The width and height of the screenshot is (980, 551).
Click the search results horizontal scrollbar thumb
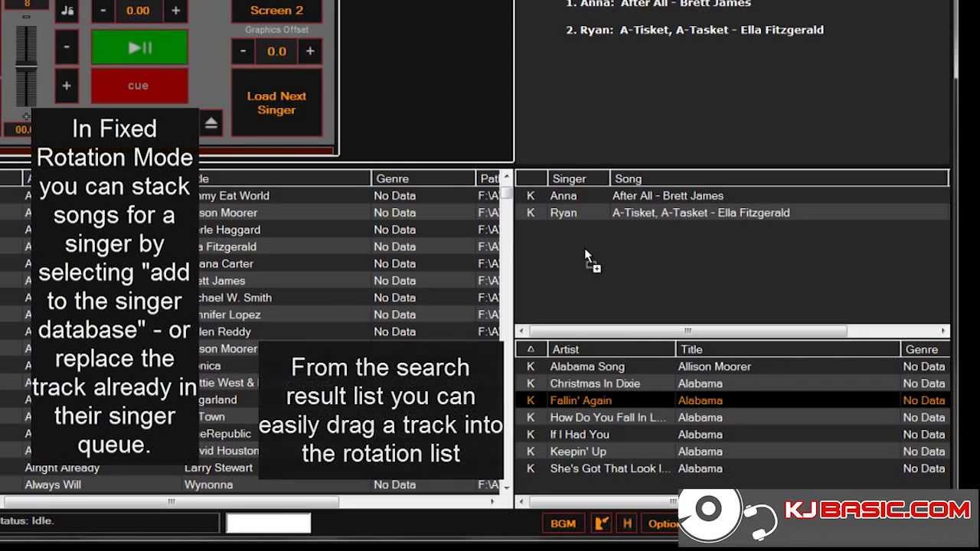pos(603,502)
